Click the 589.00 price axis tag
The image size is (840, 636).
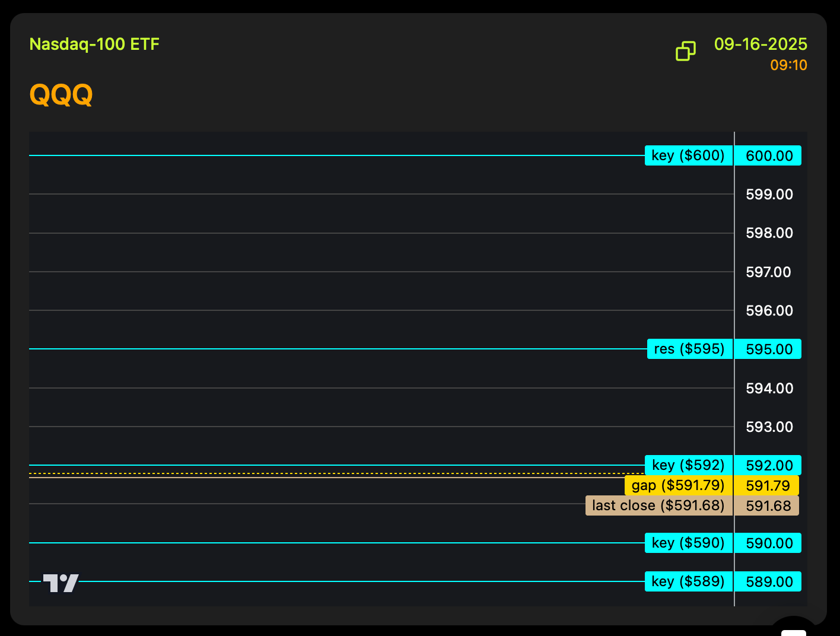(x=768, y=581)
